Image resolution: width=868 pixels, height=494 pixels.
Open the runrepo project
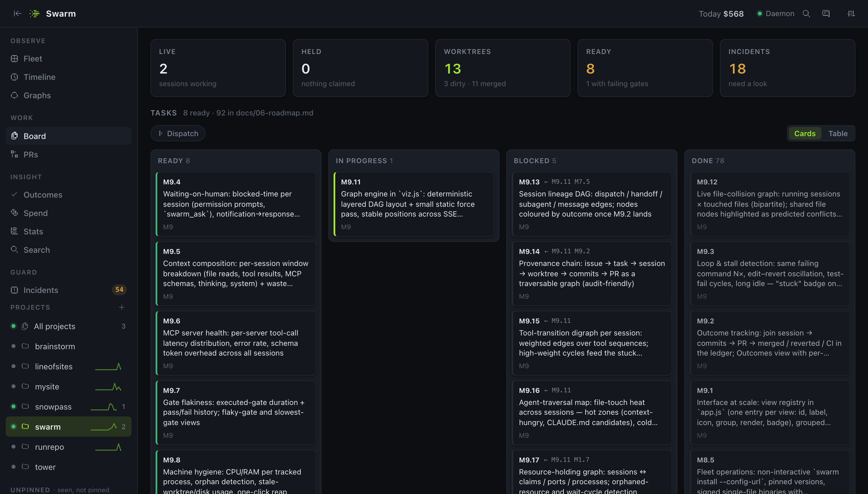point(69,447)
